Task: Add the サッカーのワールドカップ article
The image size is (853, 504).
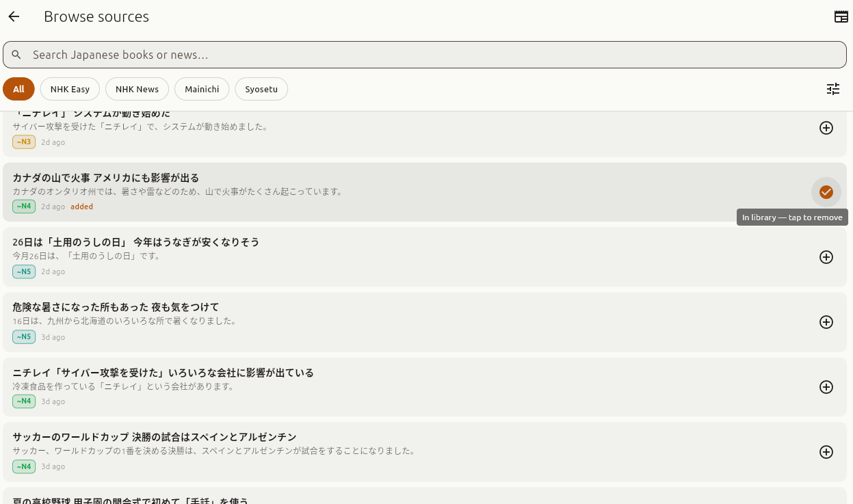Action: coord(826,452)
